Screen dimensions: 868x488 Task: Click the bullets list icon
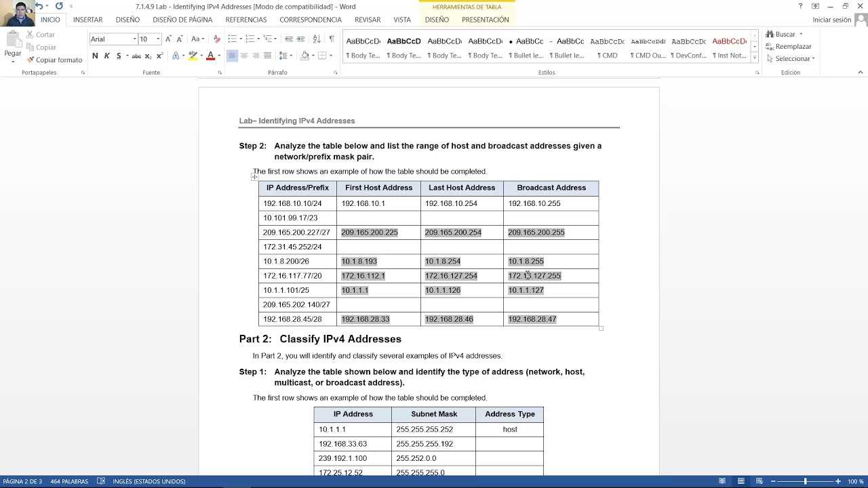point(232,39)
